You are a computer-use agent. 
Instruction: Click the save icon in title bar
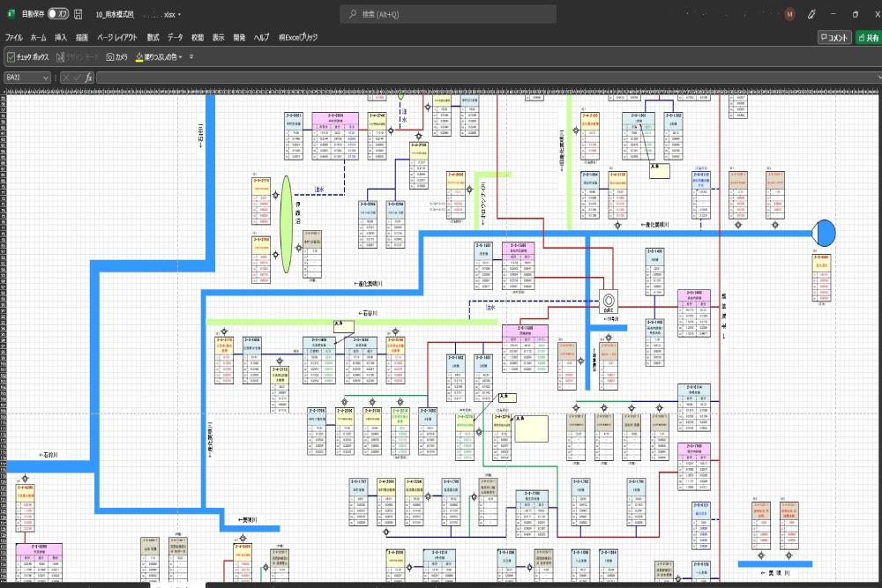(x=78, y=14)
